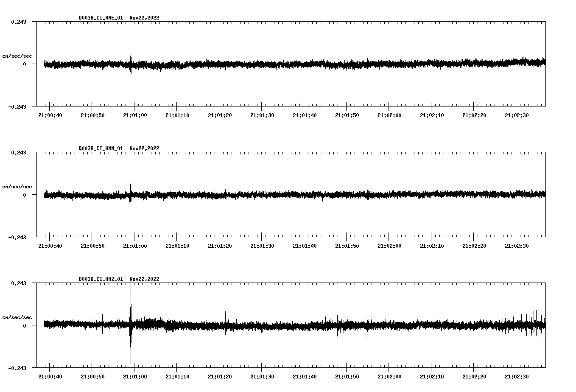
Task: Click the zero label on HNN axis
Action: (x=25, y=195)
